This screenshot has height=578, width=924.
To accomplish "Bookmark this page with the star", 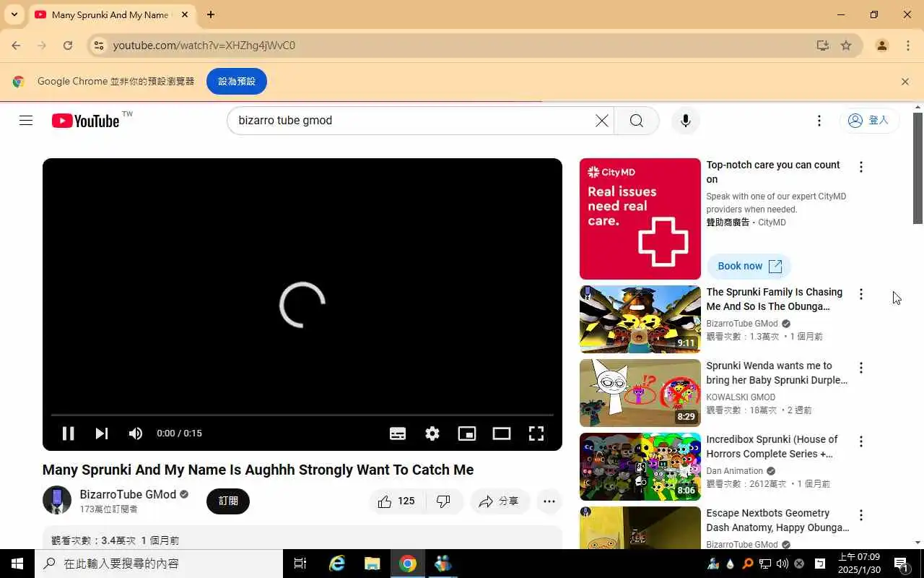I will tap(846, 46).
